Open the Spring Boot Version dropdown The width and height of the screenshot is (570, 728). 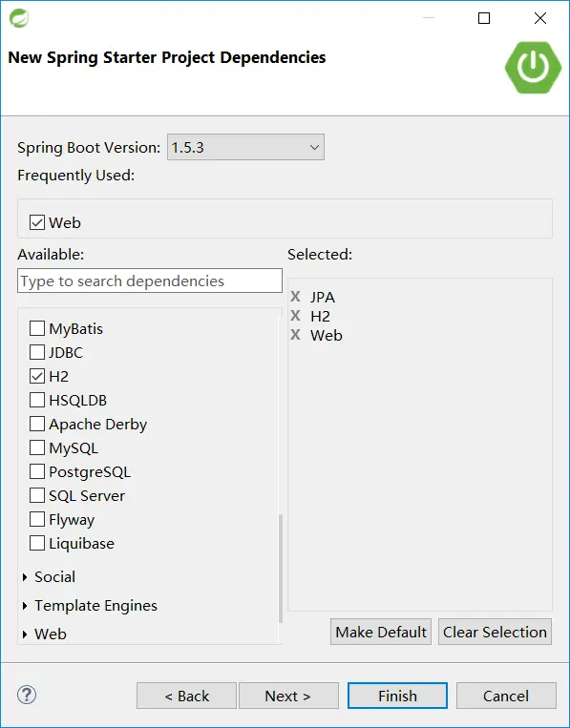[245, 147]
